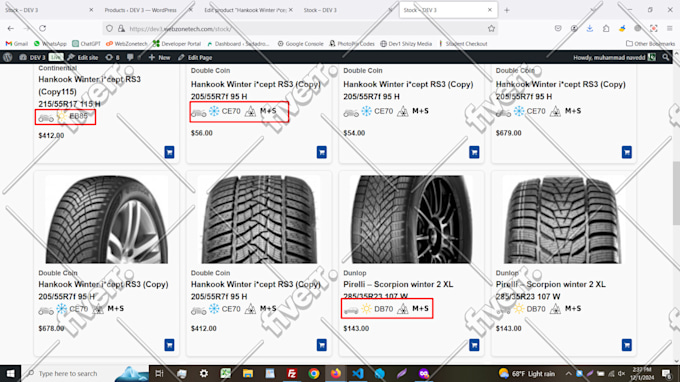Open the WhatsApp bookmark
Viewport: 680px width, 382px height.
coord(50,44)
